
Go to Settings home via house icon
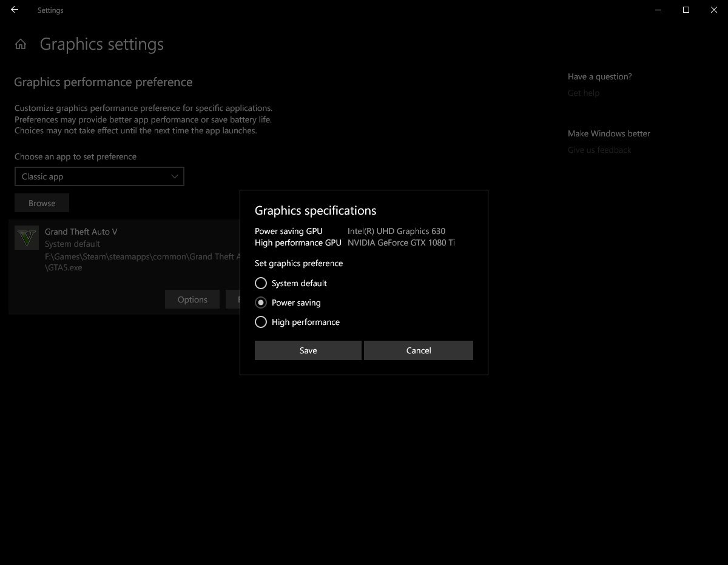(x=21, y=44)
